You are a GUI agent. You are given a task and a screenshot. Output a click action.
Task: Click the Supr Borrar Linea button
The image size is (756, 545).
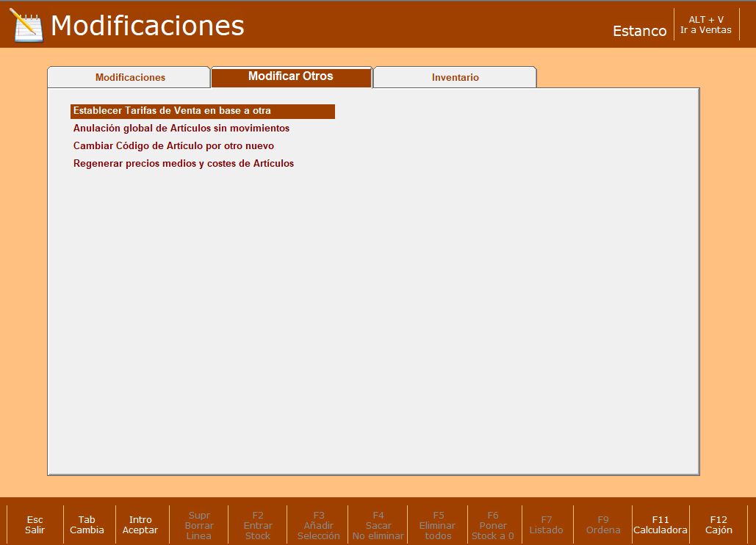click(x=198, y=525)
